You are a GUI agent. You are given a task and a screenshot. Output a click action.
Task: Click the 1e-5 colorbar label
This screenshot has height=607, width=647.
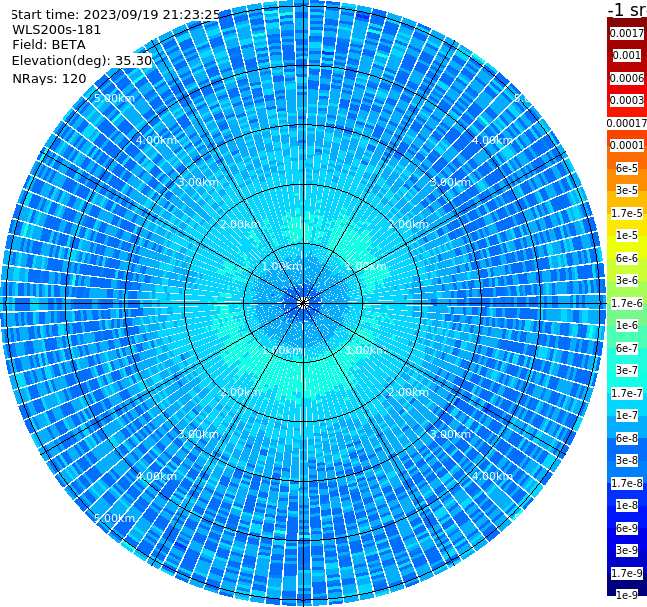click(x=627, y=235)
